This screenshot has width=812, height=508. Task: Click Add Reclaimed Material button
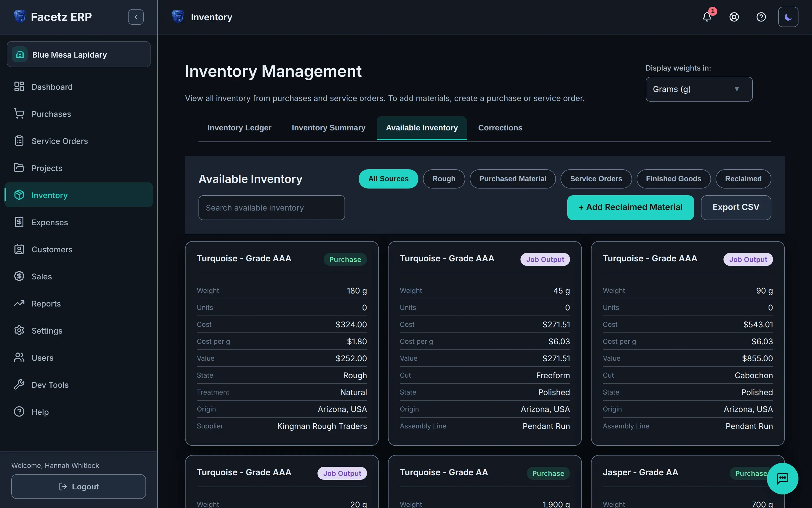pos(630,207)
